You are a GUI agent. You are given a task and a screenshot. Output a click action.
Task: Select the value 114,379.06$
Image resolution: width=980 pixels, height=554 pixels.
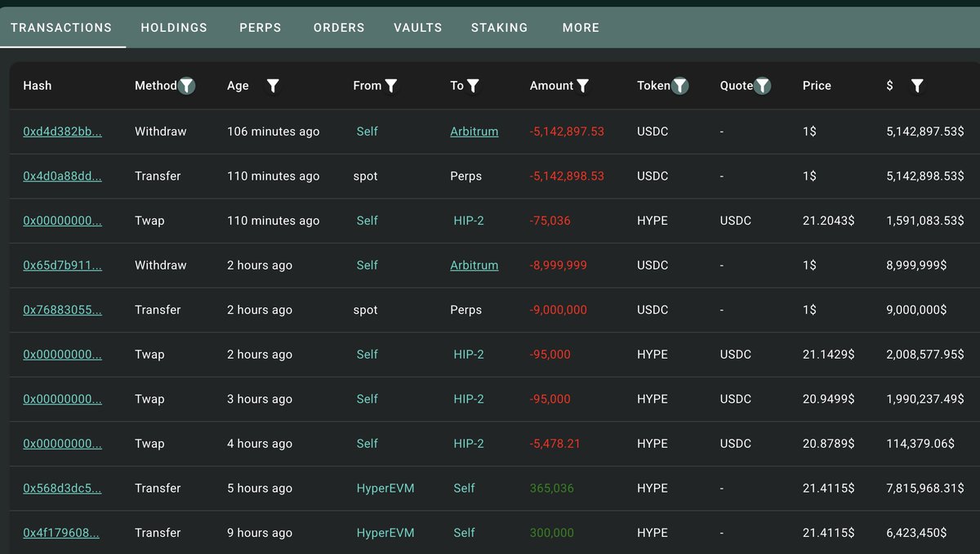click(920, 444)
